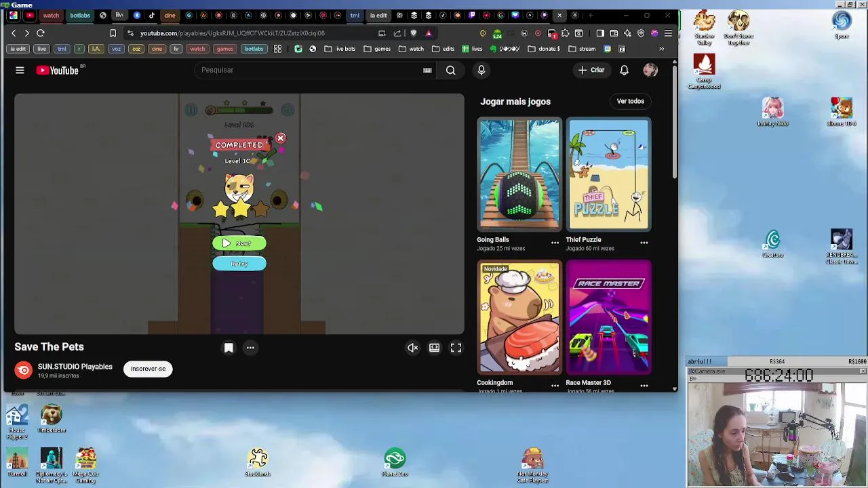Switch to the 'tml' tab group

355,15
